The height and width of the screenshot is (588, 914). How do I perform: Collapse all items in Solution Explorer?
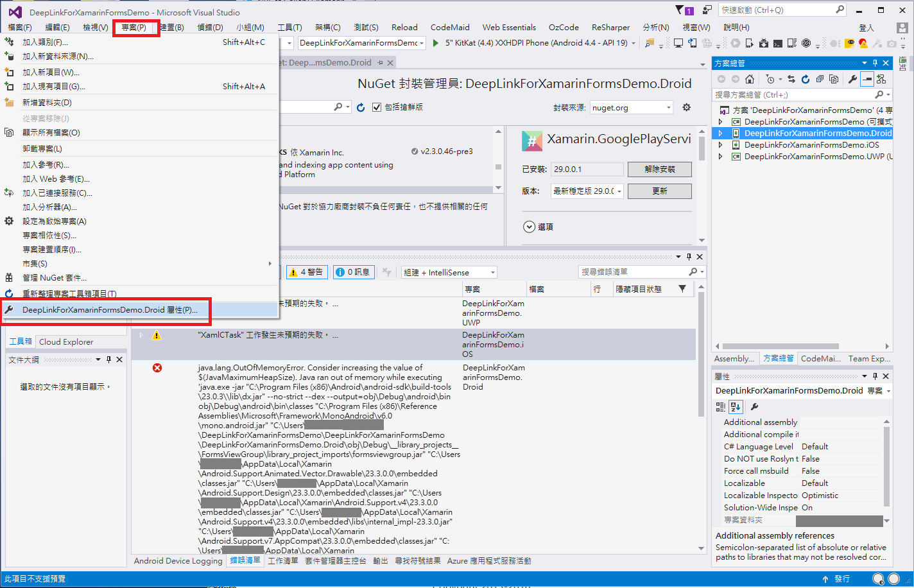(x=820, y=79)
